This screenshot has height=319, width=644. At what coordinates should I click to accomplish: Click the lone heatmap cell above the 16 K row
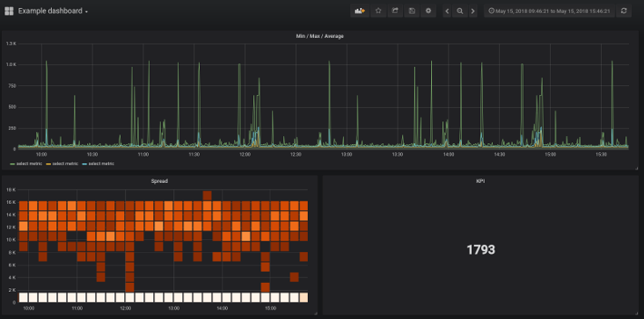click(x=207, y=195)
